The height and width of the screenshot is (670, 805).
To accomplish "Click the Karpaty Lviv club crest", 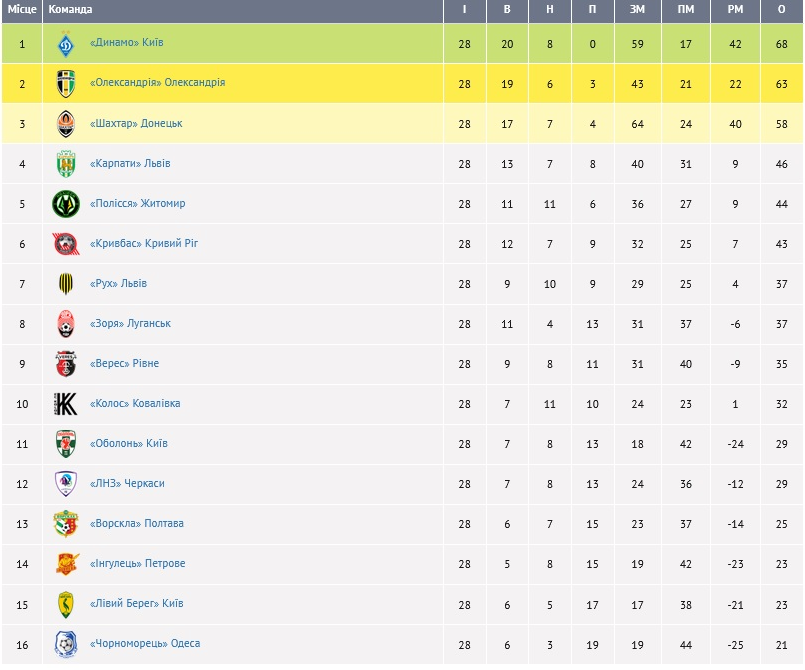I will coord(65,164).
